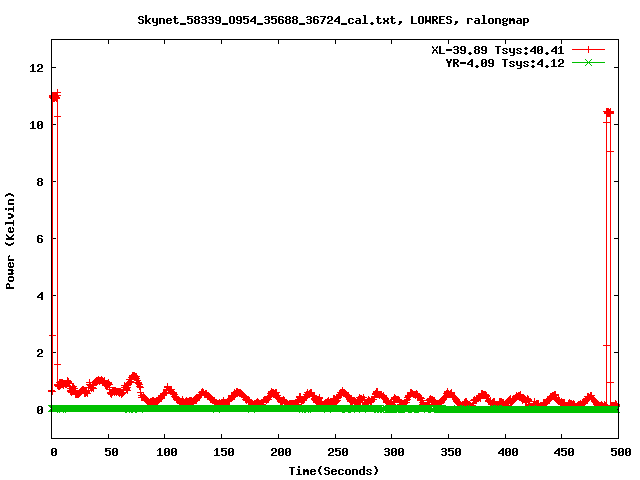Click x-axis tick label 350
640x480 pixels.
[451, 452]
